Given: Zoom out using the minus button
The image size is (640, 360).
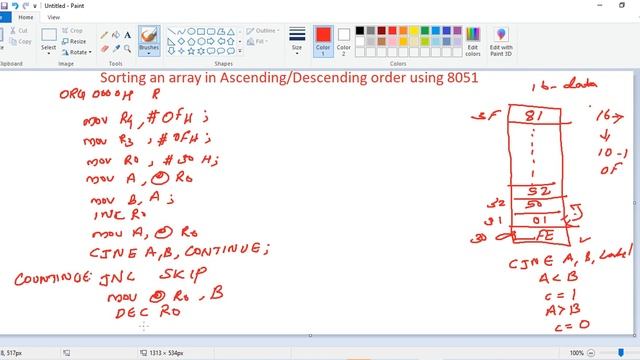Looking at the screenshot, I should [591, 353].
